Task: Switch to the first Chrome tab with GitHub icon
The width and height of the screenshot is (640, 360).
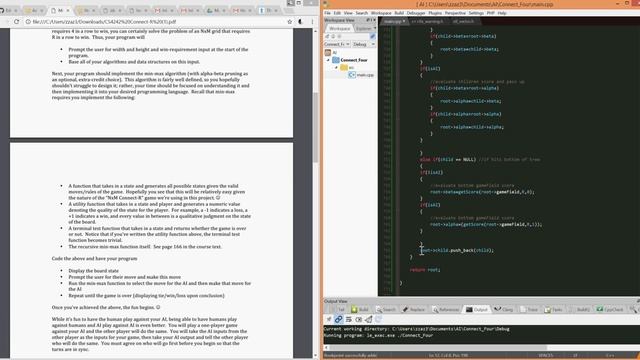Action: pos(10,10)
